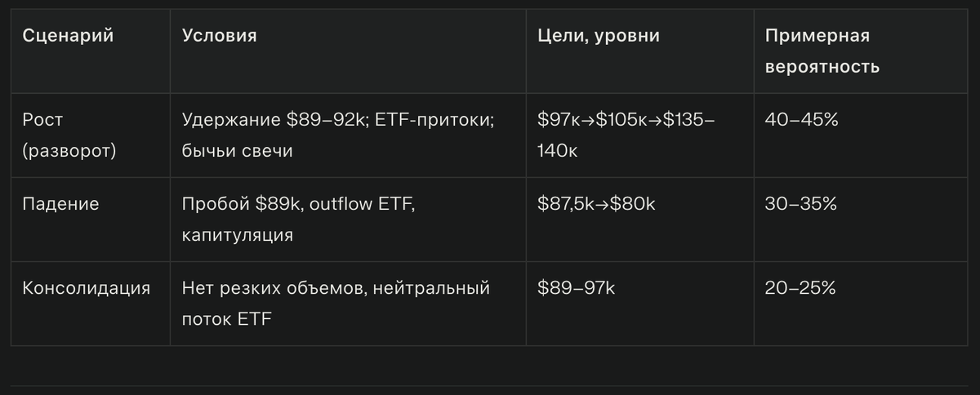Click the words "бычьи свечи"

(x=236, y=151)
